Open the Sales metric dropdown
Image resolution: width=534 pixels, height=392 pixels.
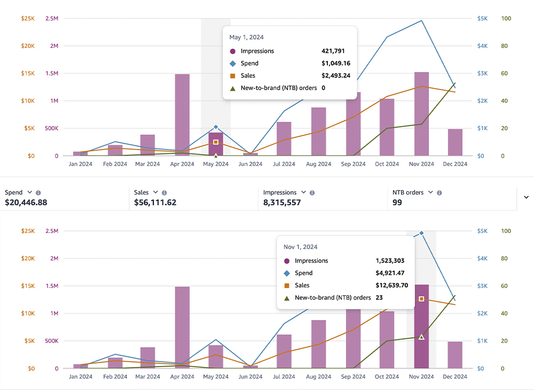pyautogui.click(x=155, y=193)
